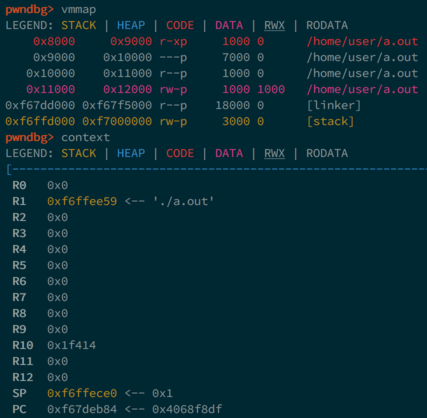This screenshot has height=418, width=427.
Task: Select the 0x8000 code segment start address
Action: [54, 41]
